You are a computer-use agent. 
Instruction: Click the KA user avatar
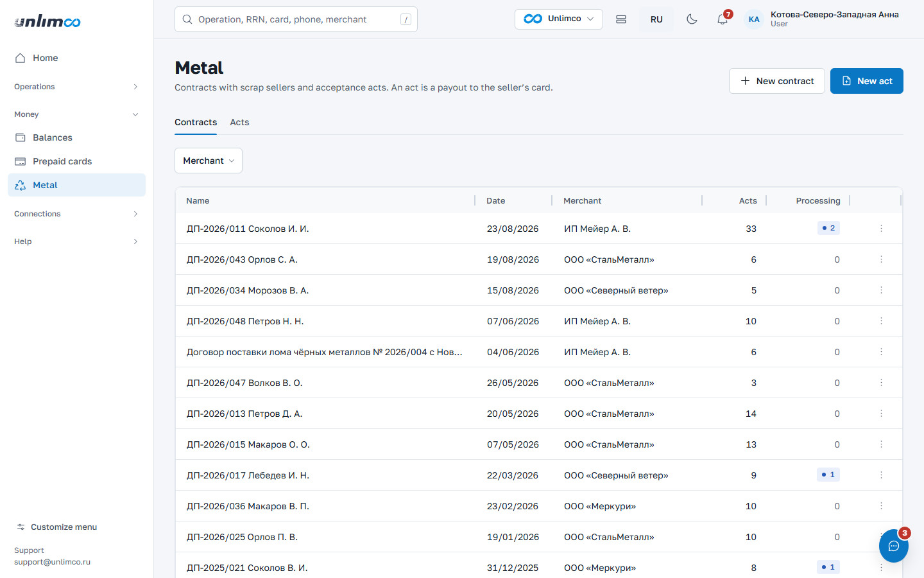(x=754, y=19)
